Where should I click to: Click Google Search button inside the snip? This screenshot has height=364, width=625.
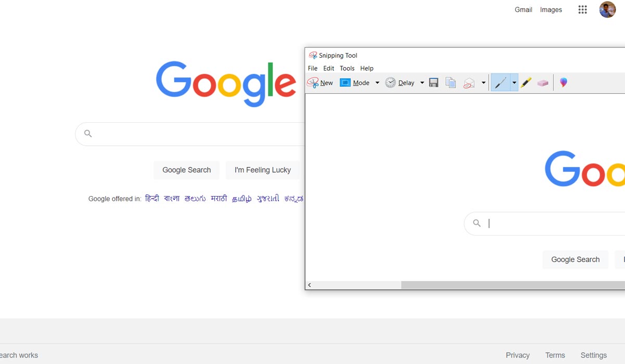pyautogui.click(x=576, y=259)
